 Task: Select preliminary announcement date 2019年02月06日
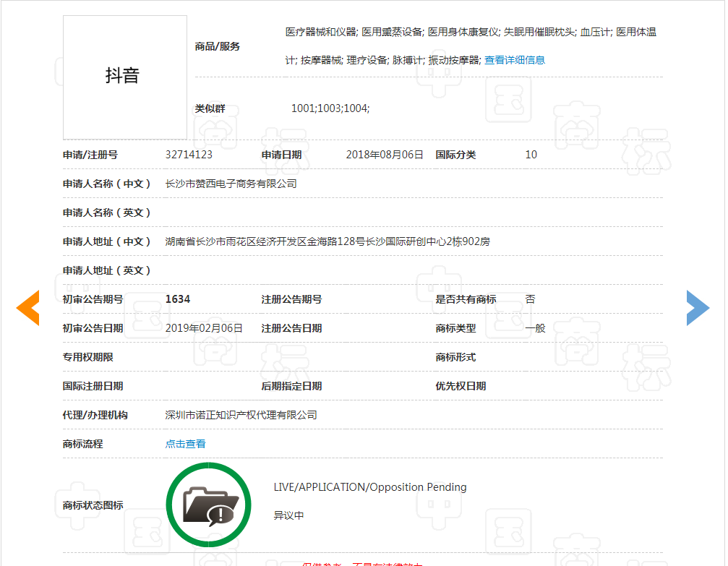(x=204, y=328)
